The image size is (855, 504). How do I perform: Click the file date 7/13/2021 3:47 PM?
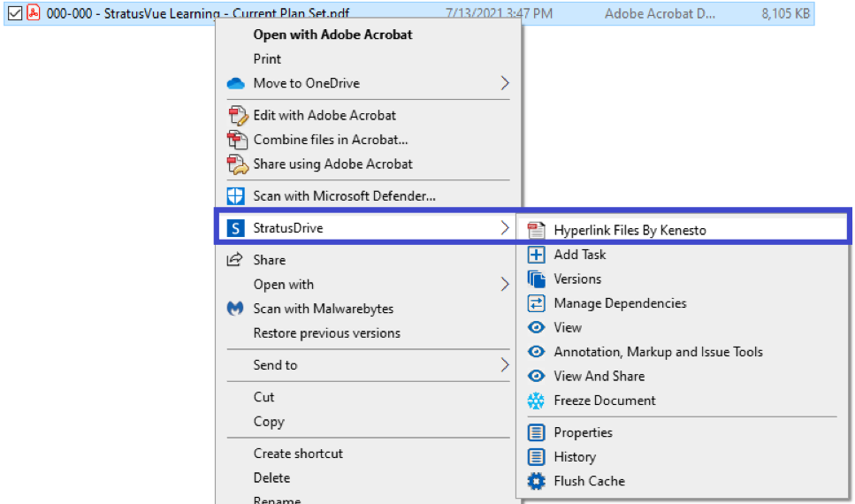[499, 13]
